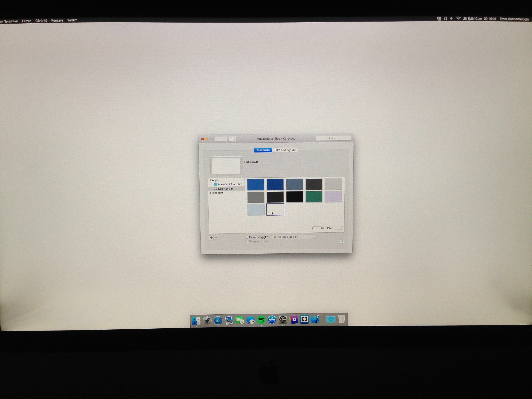Image resolution: width=532 pixels, height=399 pixels.
Task: Enable the Resmi değiştir checkbox
Action: click(247, 237)
